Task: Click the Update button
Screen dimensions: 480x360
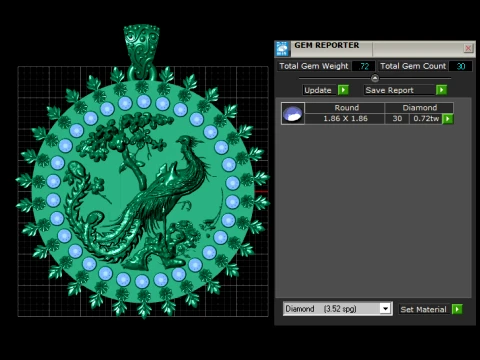Action: (x=320, y=90)
